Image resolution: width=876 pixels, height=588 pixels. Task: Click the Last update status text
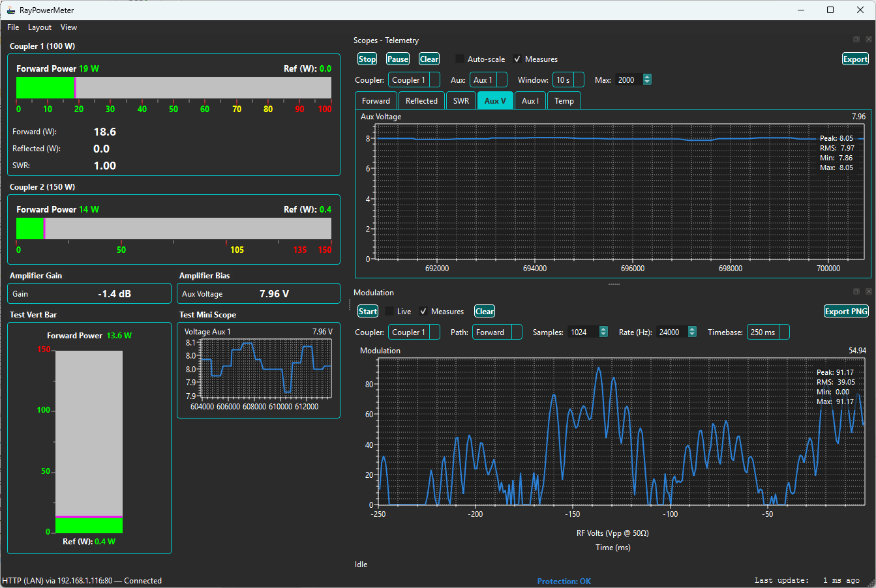807,580
